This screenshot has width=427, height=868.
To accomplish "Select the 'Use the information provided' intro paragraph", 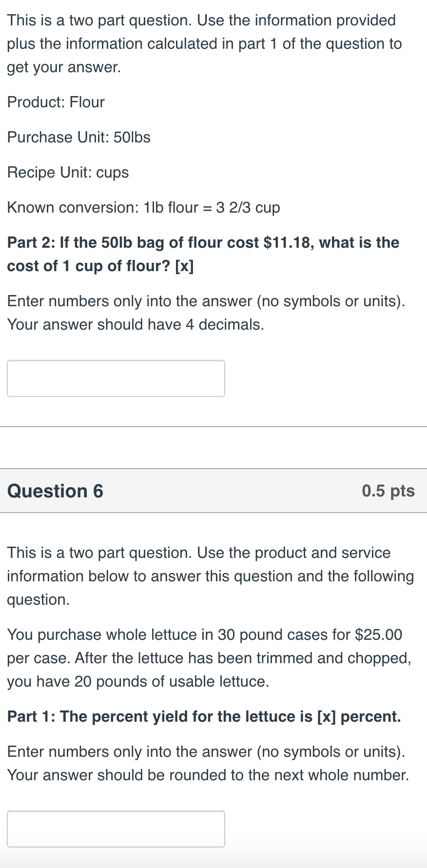I will (205, 43).
